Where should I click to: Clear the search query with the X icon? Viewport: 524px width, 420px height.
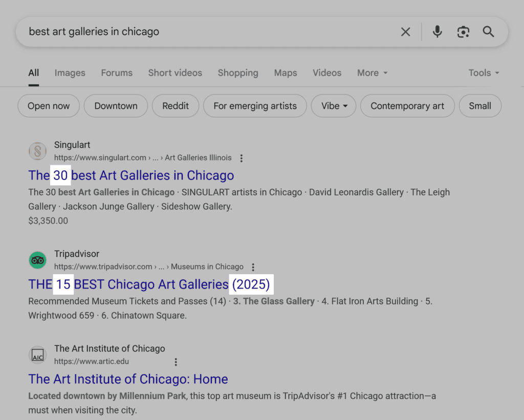coord(405,32)
